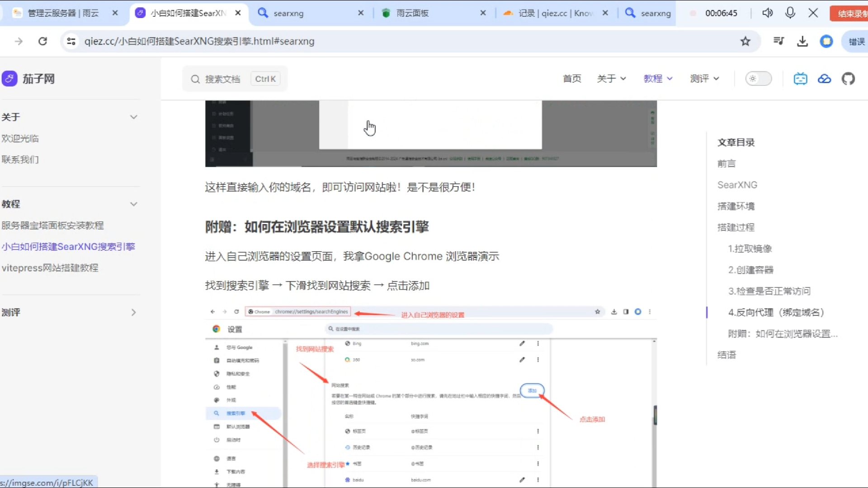Close the first searxng tab
Screen dimensions: 868x488
tap(361, 13)
